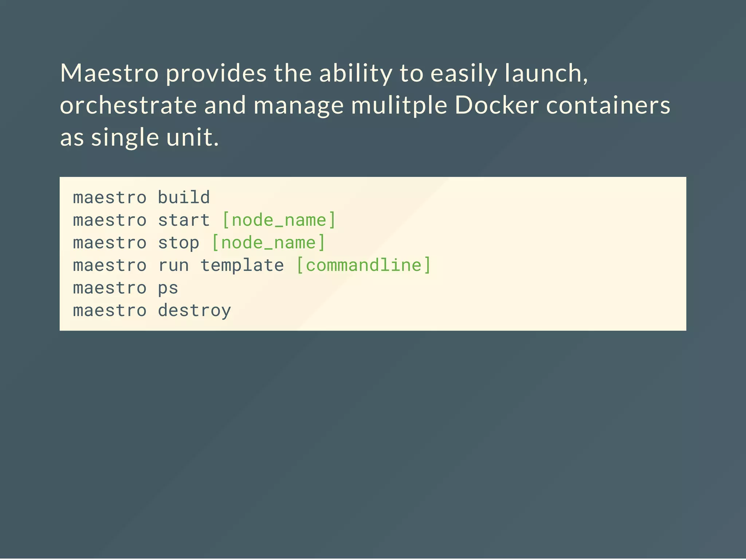Image resolution: width=746 pixels, height=560 pixels.
Task: Click the text 'as single unit.'
Action: point(140,138)
